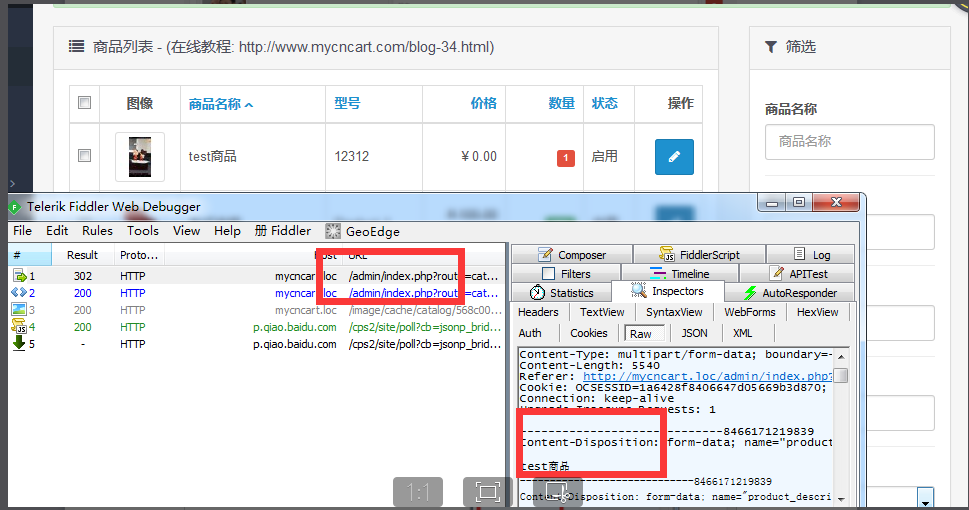Open the product thumbnail image of test商品

click(x=140, y=157)
